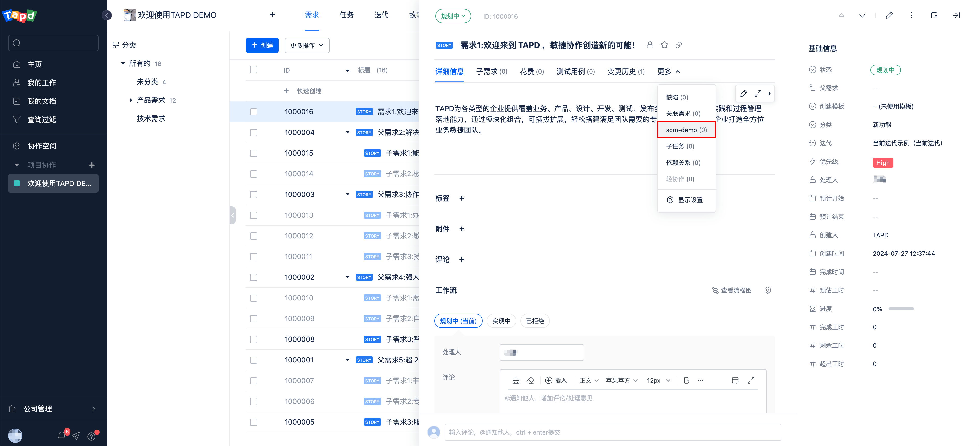Collapse detail panel with arrow-to-bar icon
The width and height of the screenshot is (980, 446).
coord(957,15)
